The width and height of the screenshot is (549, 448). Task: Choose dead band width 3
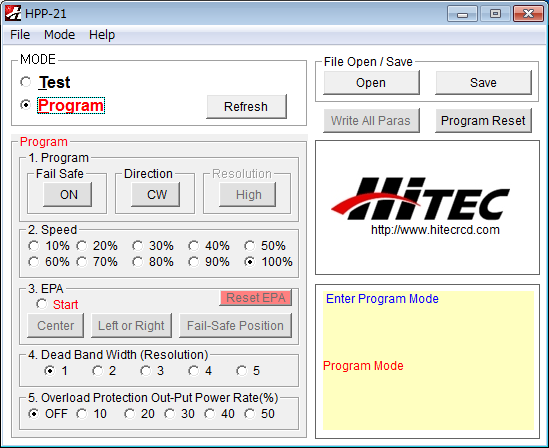tap(146, 371)
